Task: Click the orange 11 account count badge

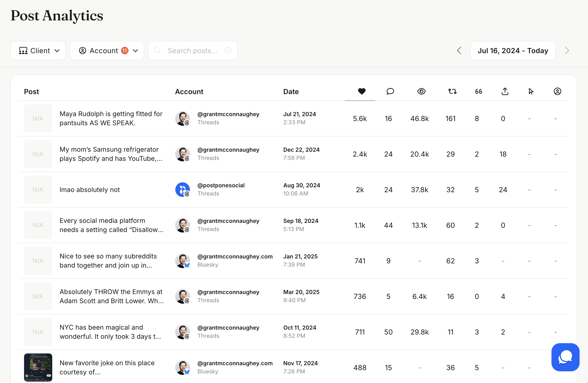Action: click(125, 51)
